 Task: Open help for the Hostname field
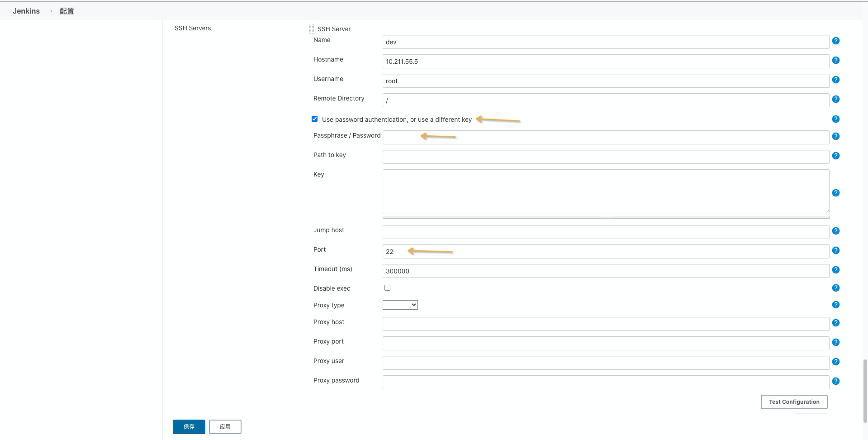pyautogui.click(x=835, y=60)
